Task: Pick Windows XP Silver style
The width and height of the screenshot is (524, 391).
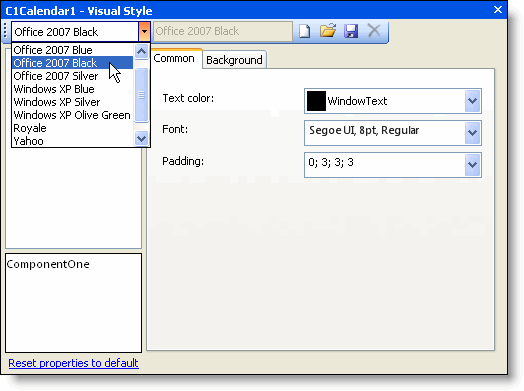Action: click(73, 102)
